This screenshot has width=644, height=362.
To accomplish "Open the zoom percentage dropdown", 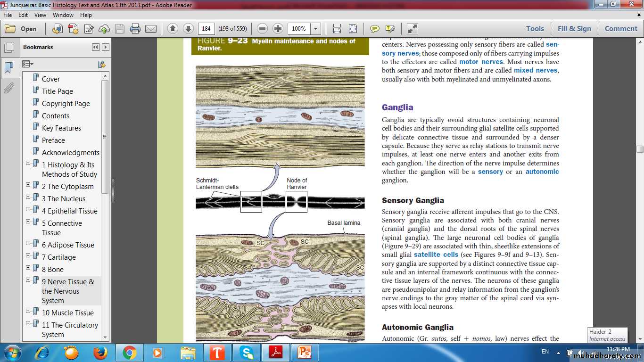I will pyautogui.click(x=316, y=29).
